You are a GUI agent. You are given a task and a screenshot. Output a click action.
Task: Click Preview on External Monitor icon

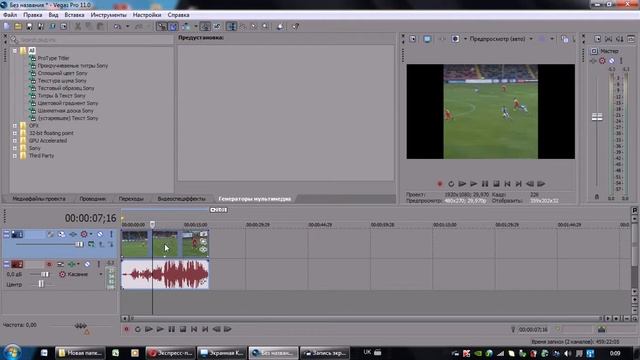(427, 39)
